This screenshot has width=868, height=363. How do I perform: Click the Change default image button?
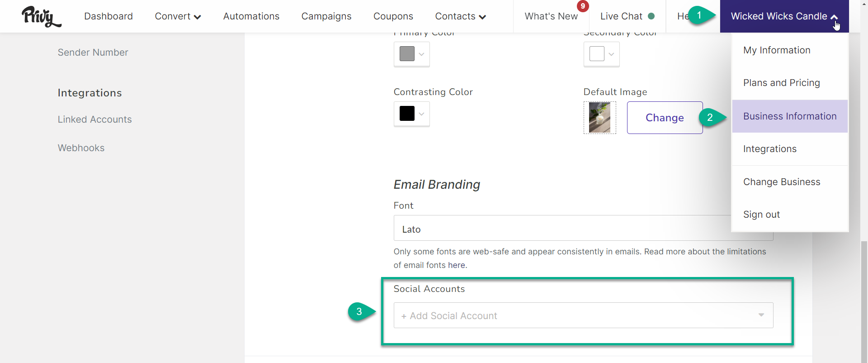[665, 118]
